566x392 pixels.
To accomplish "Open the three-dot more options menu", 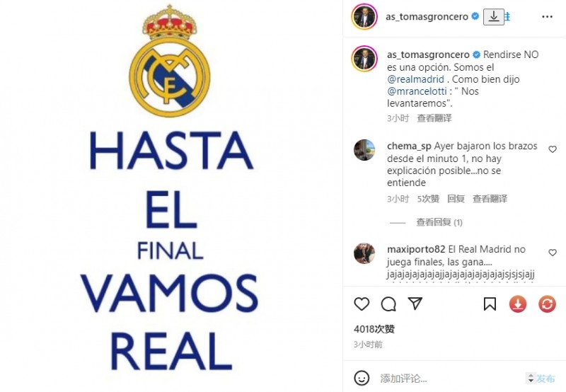I will click(547, 16).
